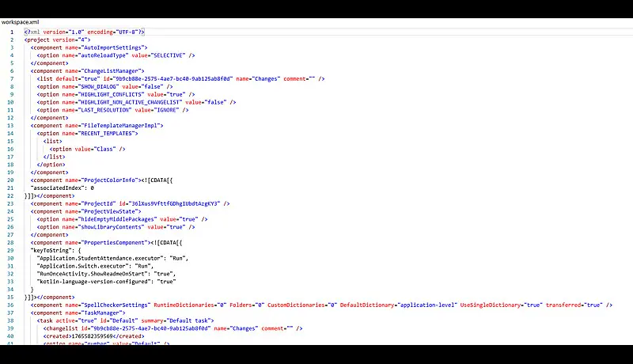
Task: Click the list id value on line 7
Action: click(172, 78)
